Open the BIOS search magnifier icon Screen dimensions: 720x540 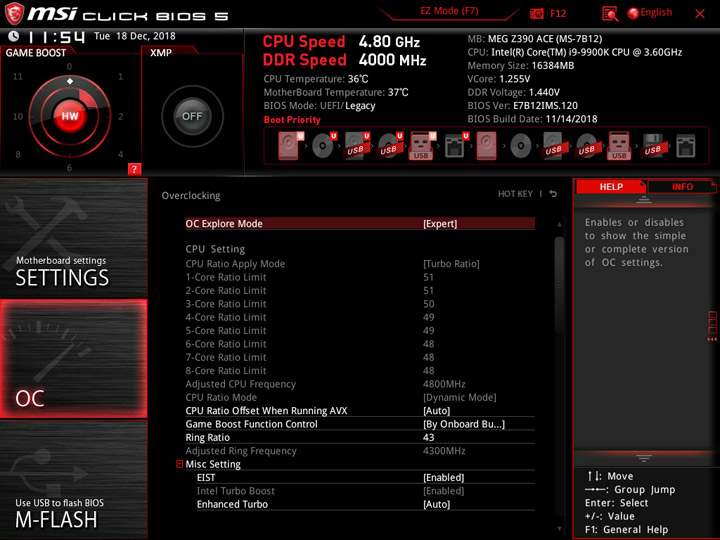coord(610,14)
